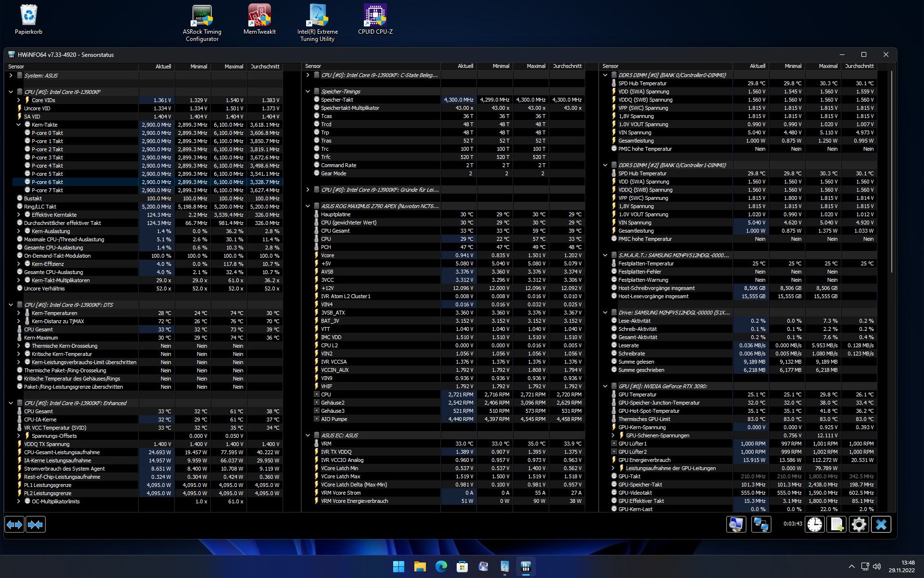Expand GPU-Schienen-Spannungen row
Screen dimensions: 924x578
tap(613, 435)
